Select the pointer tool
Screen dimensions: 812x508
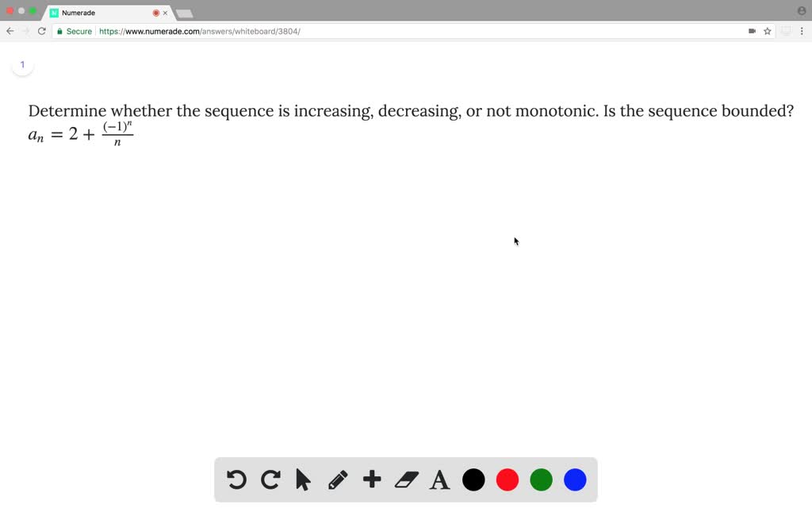(x=302, y=480)
